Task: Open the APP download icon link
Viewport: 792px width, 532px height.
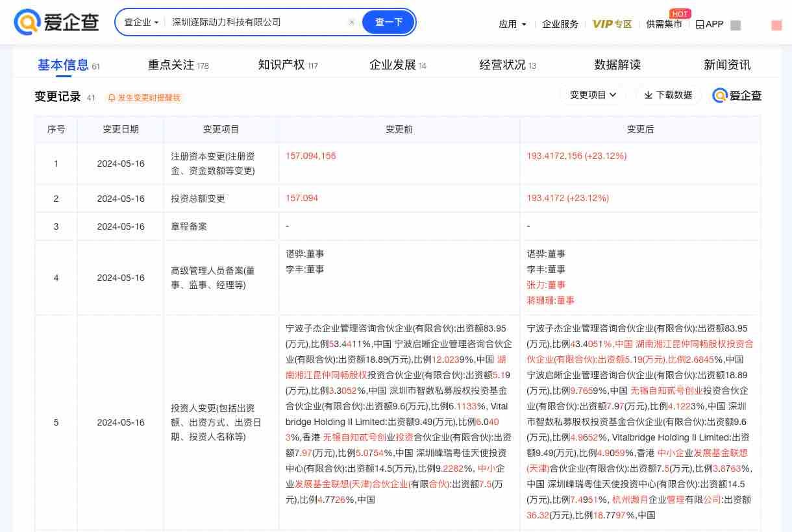Action: [x=709, y=24]
